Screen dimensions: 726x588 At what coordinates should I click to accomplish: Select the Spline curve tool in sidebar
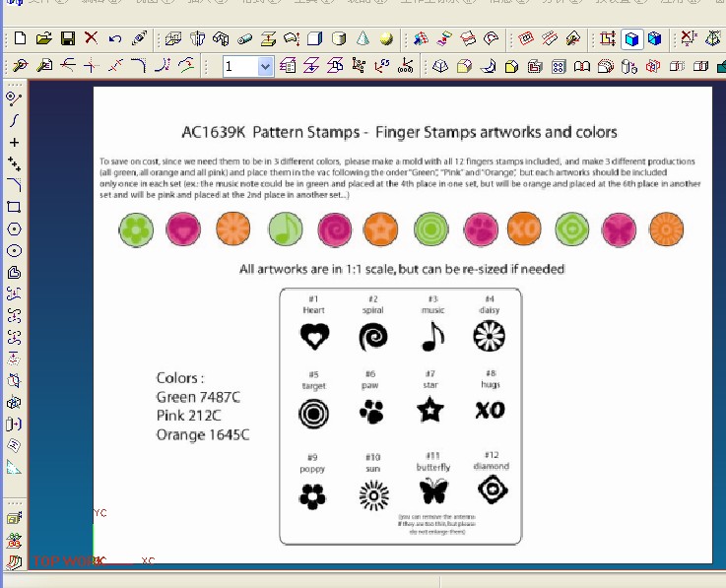click(x=15, y=120)
